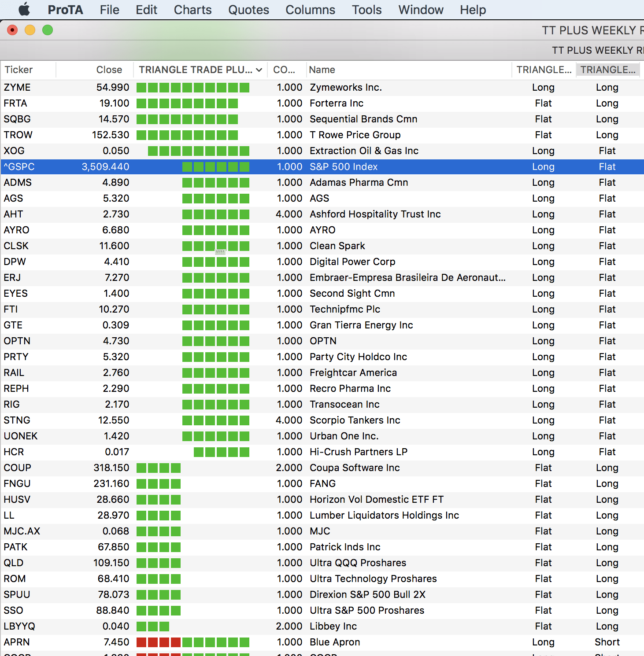Open the Columns menu

[310, 10]
